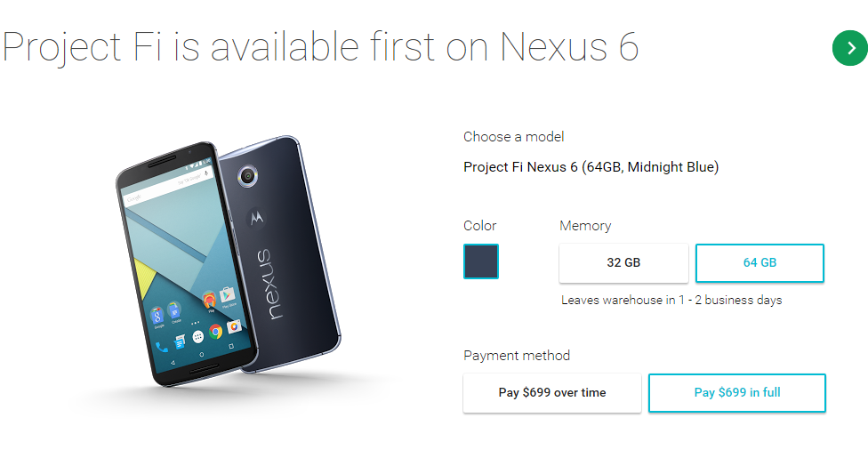Click the Nexus 6 phone image
The image size is (868, 474).
(x=228, y=261)
